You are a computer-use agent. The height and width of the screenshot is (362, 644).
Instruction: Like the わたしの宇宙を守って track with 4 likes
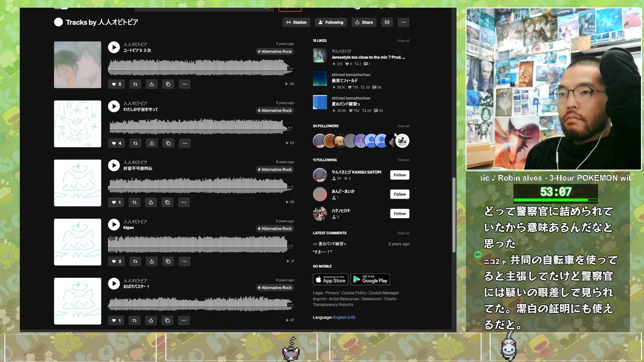(116, 143)
